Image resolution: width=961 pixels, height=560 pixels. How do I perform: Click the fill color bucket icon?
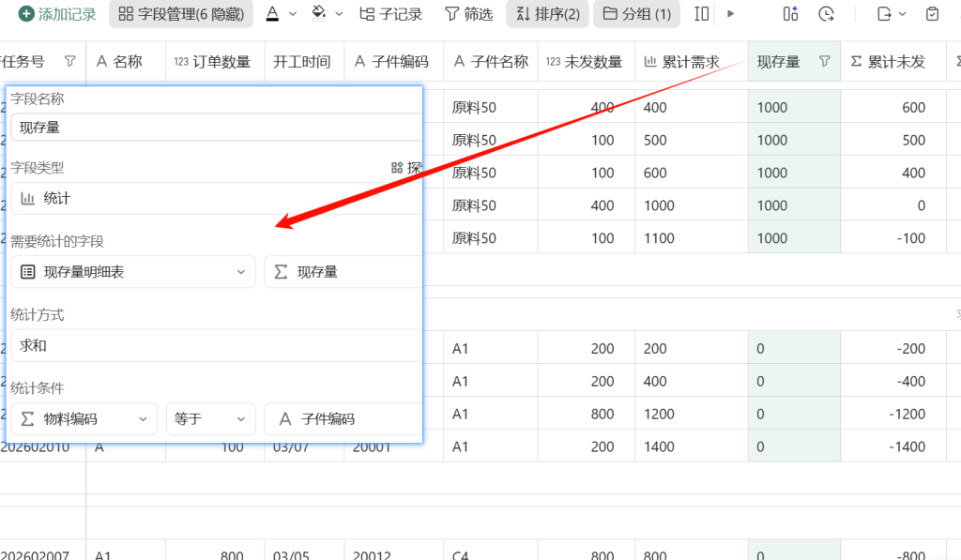coord(319,13)
